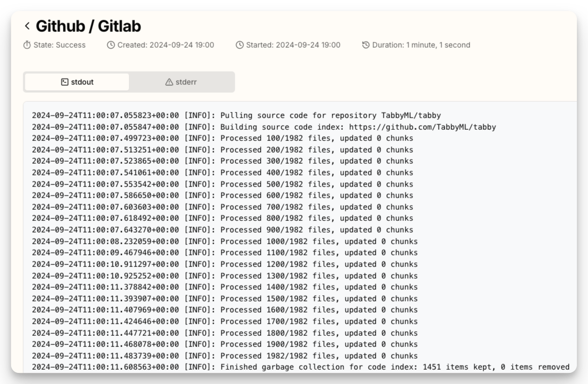Click the Processed 1982/1982 files line
This screenshot has height=384, width=588.
(x=223, y=355)
